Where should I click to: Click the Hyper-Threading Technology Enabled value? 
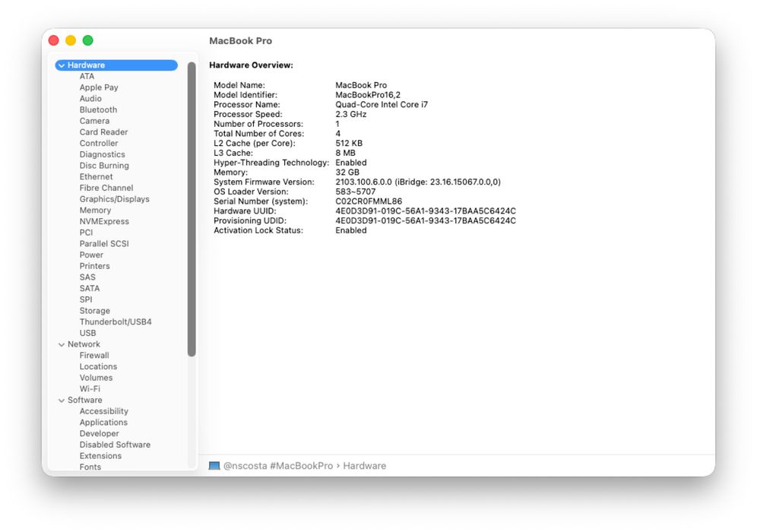pyautogui.click(x=351, y=163)
